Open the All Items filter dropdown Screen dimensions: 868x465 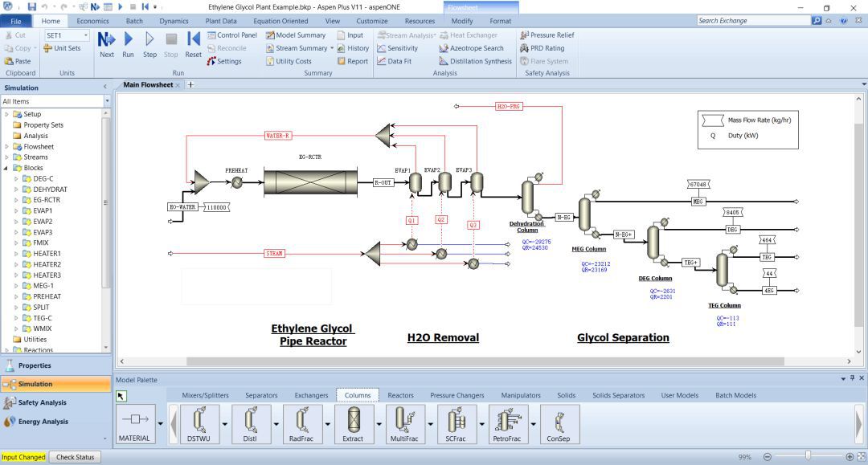click(x=107, y=101)
